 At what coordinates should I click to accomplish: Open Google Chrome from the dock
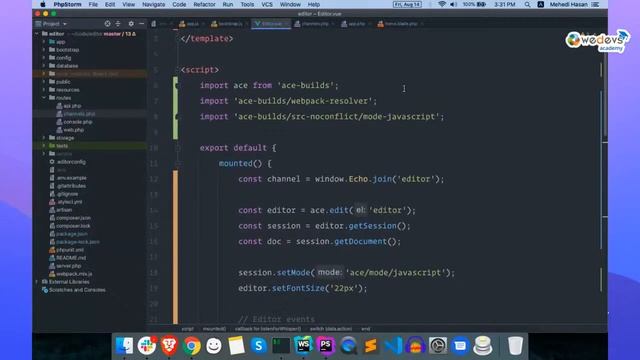click(191, 346)
